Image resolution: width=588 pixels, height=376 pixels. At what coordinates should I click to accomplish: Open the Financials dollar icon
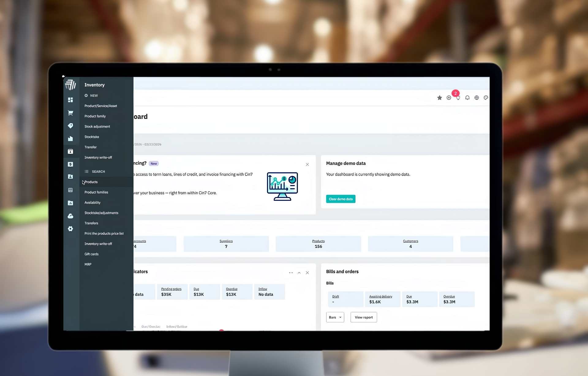point(70,164)
